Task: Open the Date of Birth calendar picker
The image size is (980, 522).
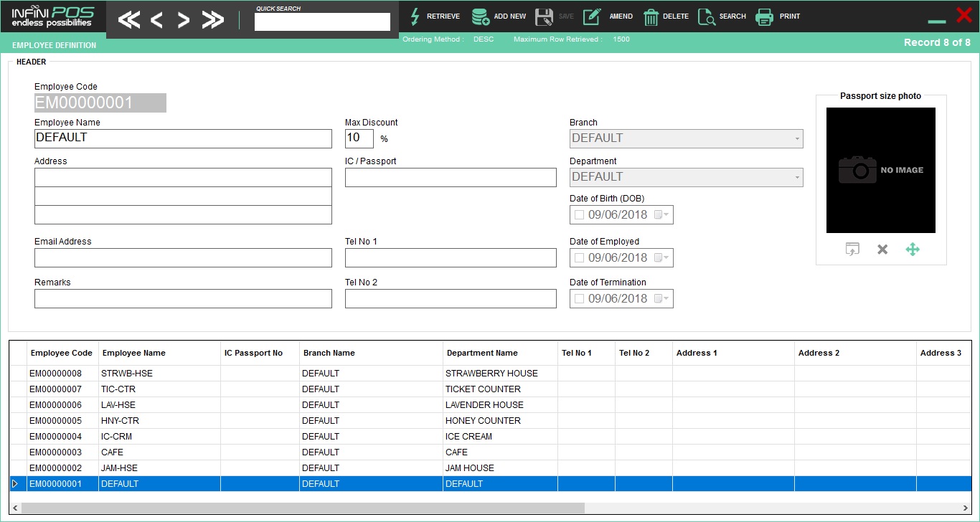Action: point(661,214)
